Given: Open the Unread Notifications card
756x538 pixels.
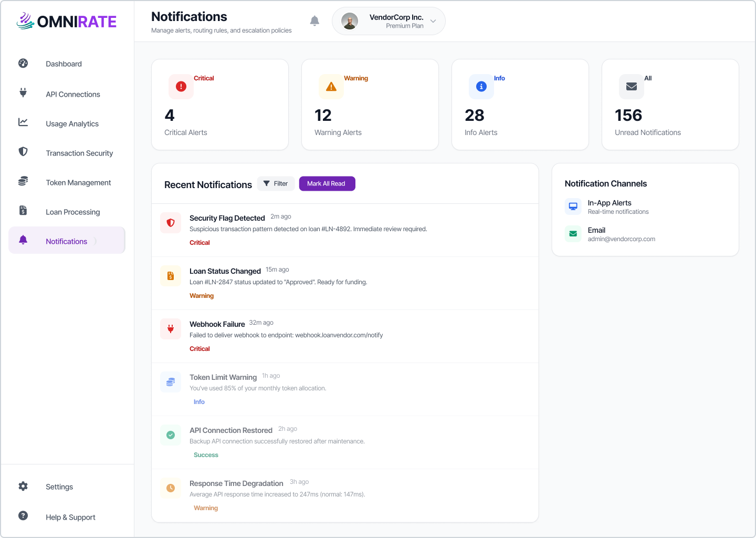Looking at the screenshot, I should pos(670,105).
